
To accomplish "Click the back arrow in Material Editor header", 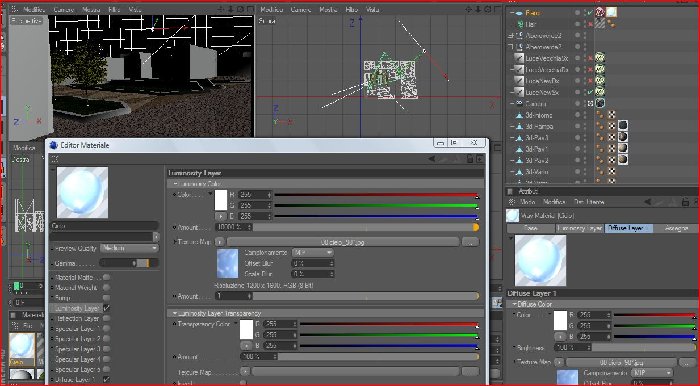I will pyautogui.click(x=431, y=158).
